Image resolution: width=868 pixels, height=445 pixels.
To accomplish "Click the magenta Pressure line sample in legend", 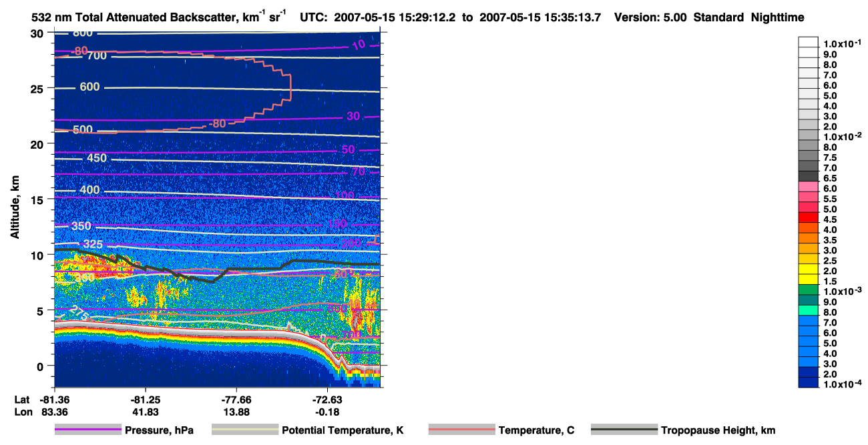I will 88,430.
